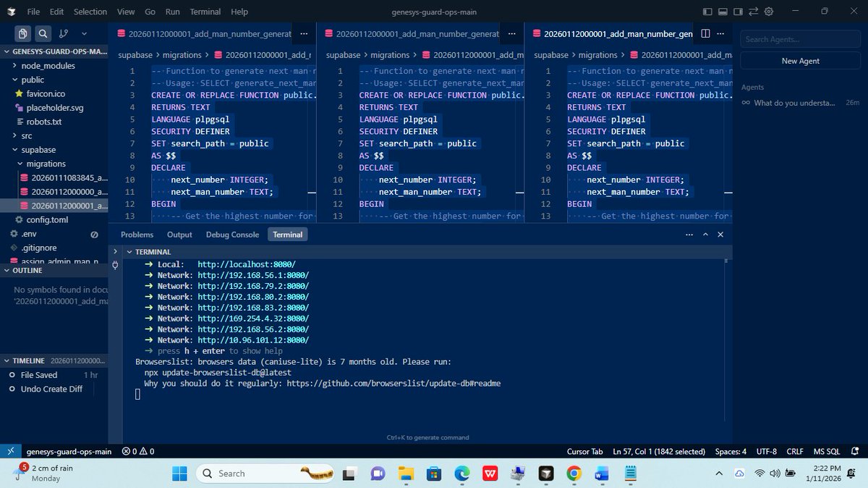Click Cursor Tab in status bar
Image resolution: width=868 pixels, height=488 pixels.
[584, 451]
